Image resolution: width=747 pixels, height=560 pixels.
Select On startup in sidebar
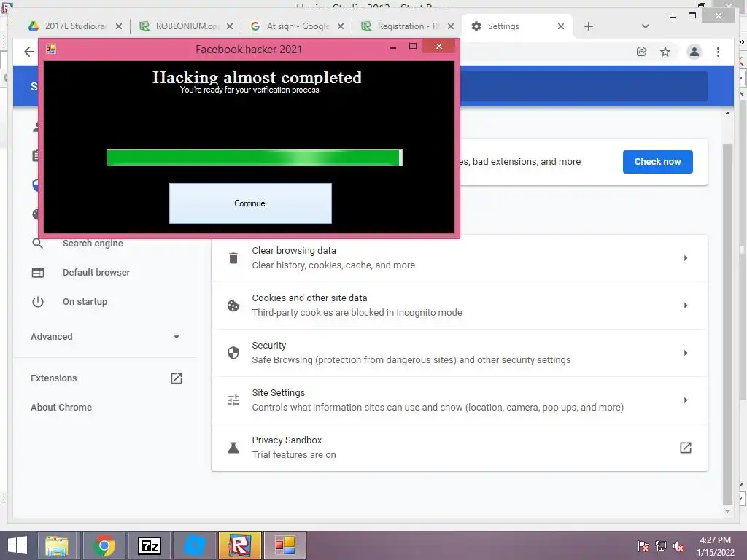(85, 301)
